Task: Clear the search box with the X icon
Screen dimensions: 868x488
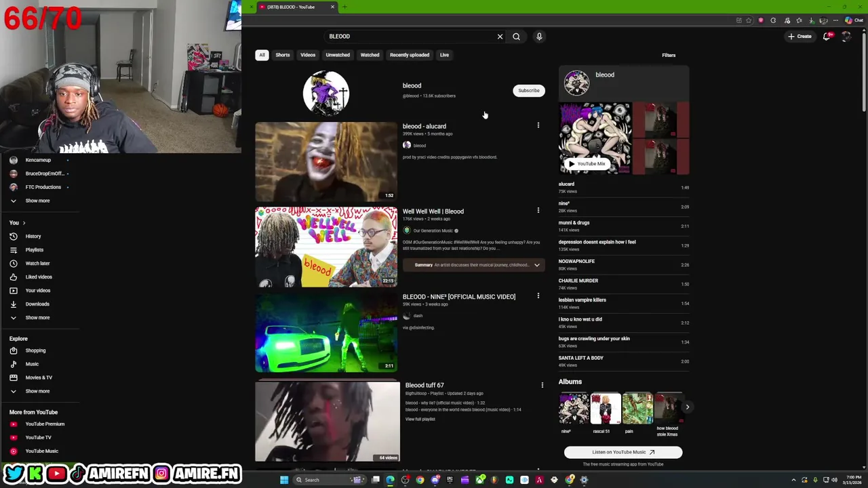Action: [x=500, y=37]
